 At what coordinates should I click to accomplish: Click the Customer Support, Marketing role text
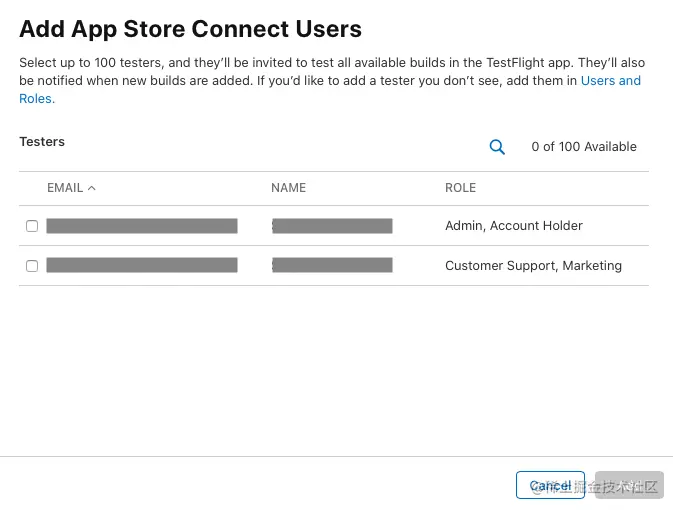[534, 266]
